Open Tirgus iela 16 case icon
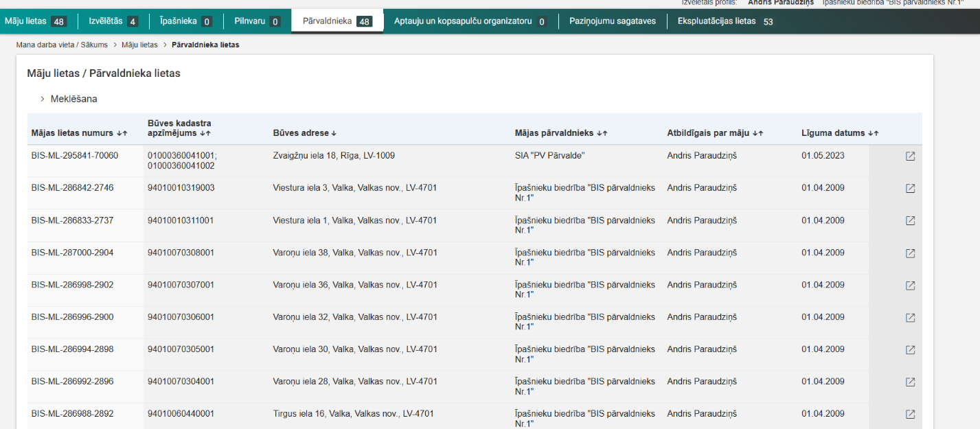Viewport: 980px width, 429px height. [x=910, y=415]
